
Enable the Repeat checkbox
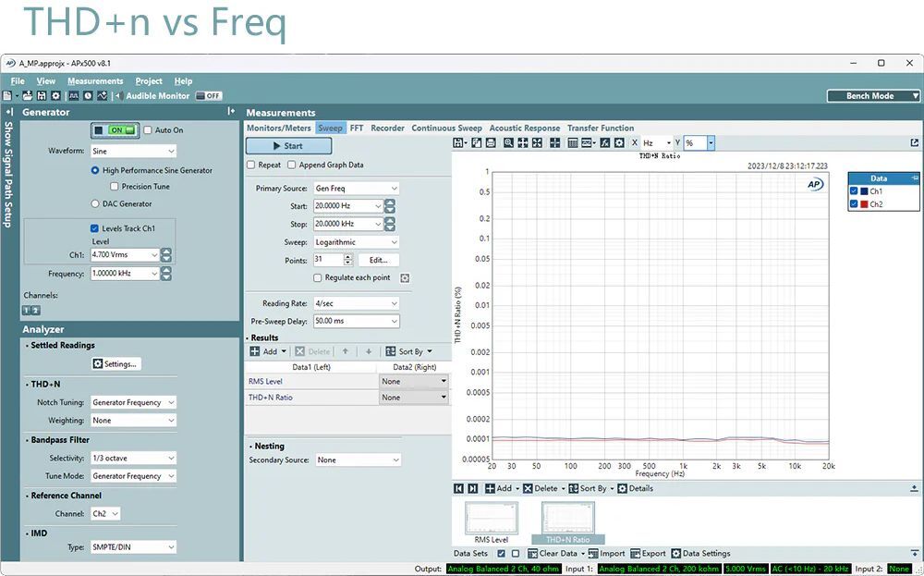251,165
